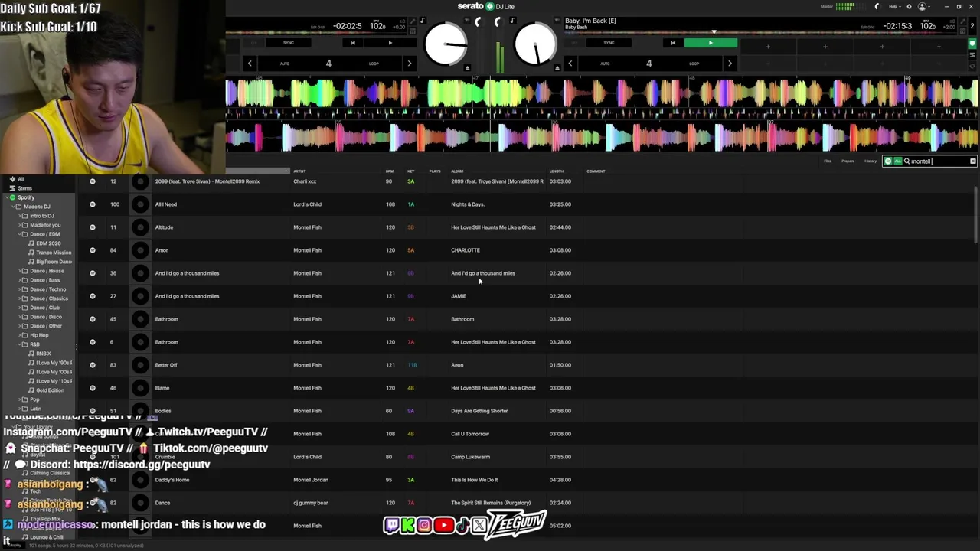Screen dimensions: 980x551
Task: Collapse the Spotify library tree
Action: pos(6,197)
